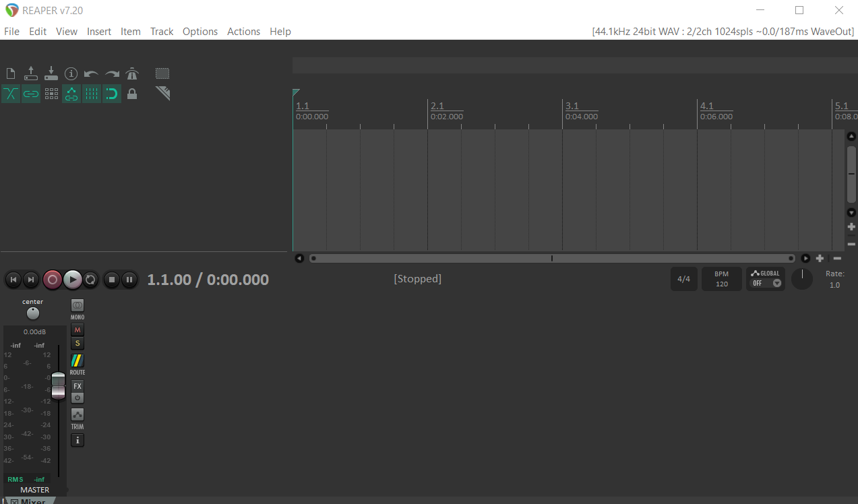
Task: Click the horizontal scrollbar right arrow
Action: 805,258
